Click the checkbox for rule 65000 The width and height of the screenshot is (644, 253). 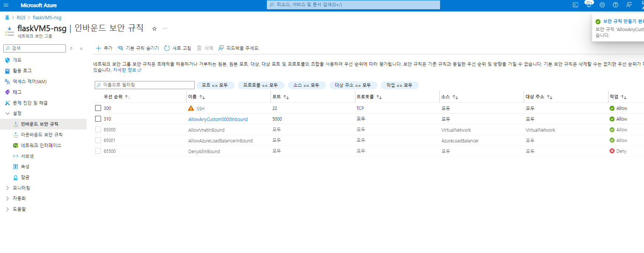pyautogui.click(x=98, y=129)
